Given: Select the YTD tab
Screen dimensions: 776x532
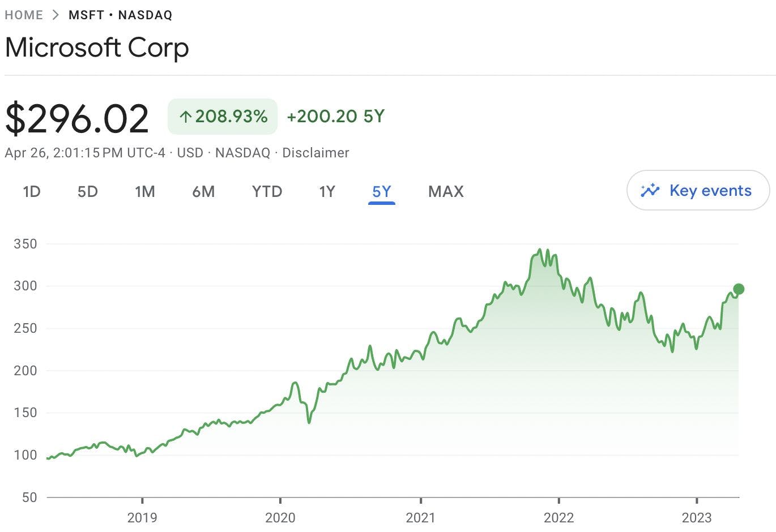Looking at the screenshot, I should [x=267, y=192].
